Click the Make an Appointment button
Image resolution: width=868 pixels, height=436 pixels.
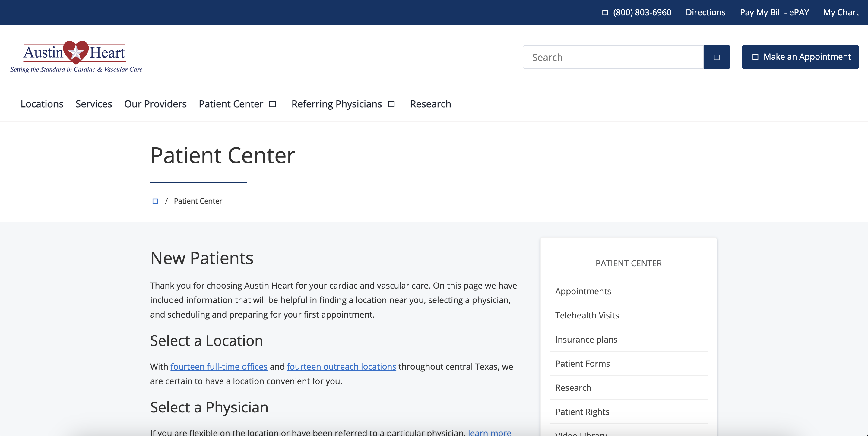click(x=800, y=57)
